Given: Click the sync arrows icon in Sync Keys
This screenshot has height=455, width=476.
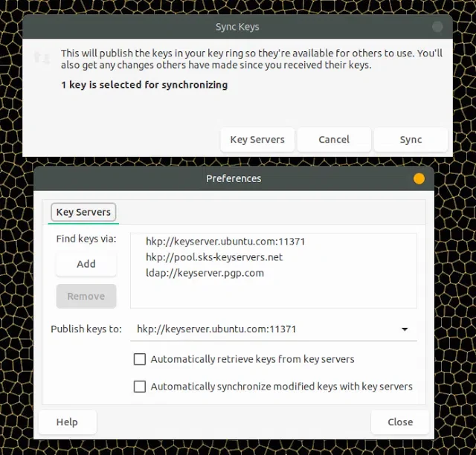Looking at the screenshot, I should 42,58.
